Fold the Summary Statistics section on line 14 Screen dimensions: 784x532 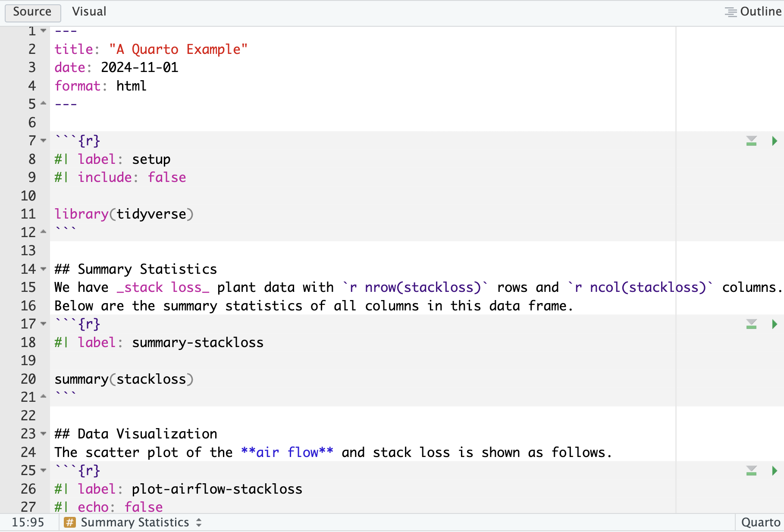click(43, 269)
